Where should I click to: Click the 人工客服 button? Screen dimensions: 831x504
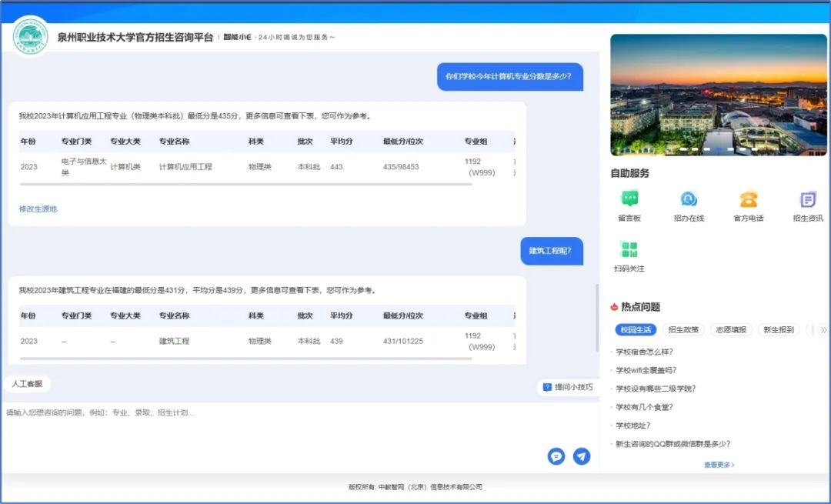pyautogui.click(x=27, y=383)
